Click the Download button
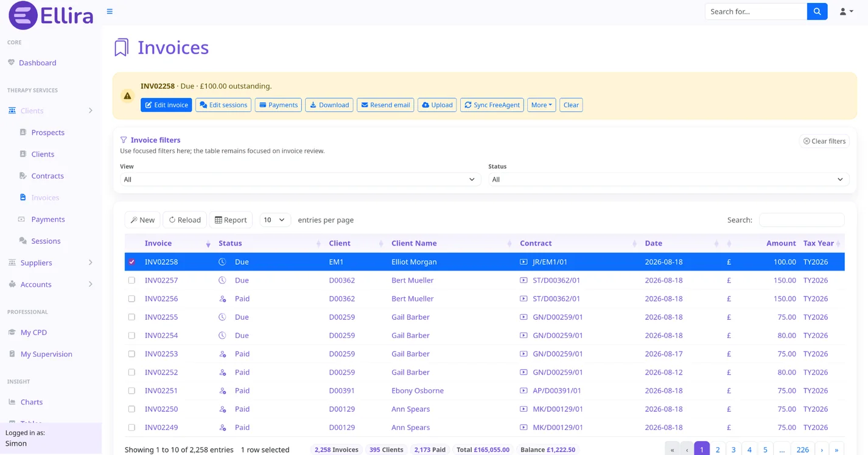This screenshot has width=868, height=455. (329, 105)
